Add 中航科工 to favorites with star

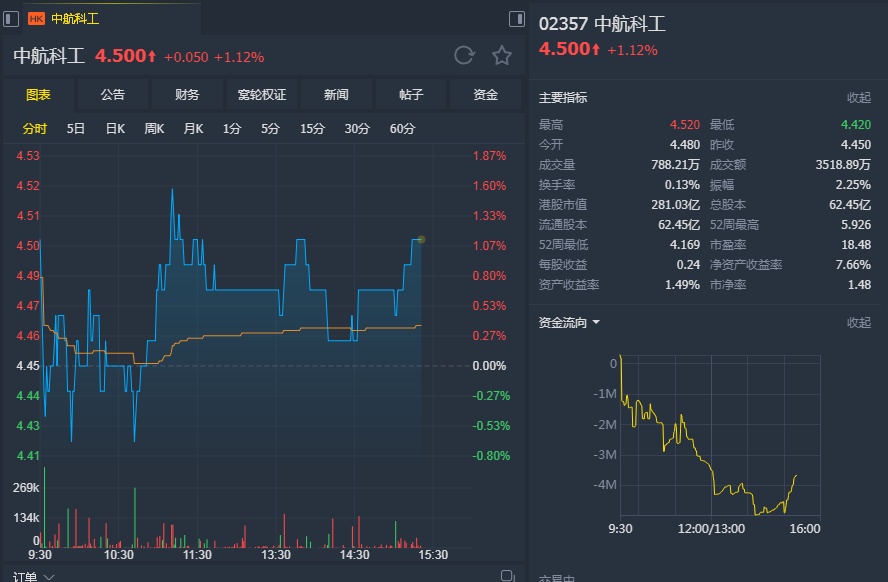coord(502,56)
